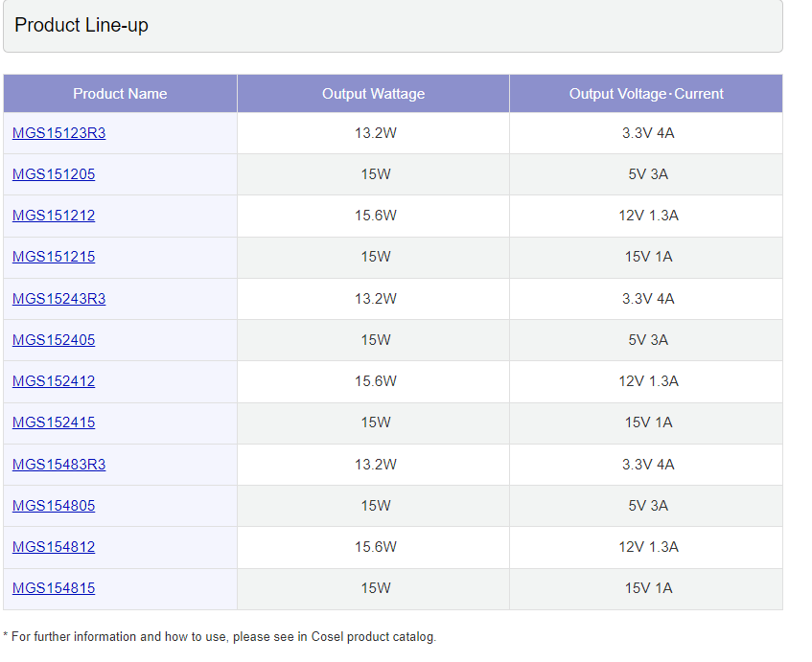Click the MGS15483R3 product link
The width and height of the screenshot is (812, 662).
point(58,465)
